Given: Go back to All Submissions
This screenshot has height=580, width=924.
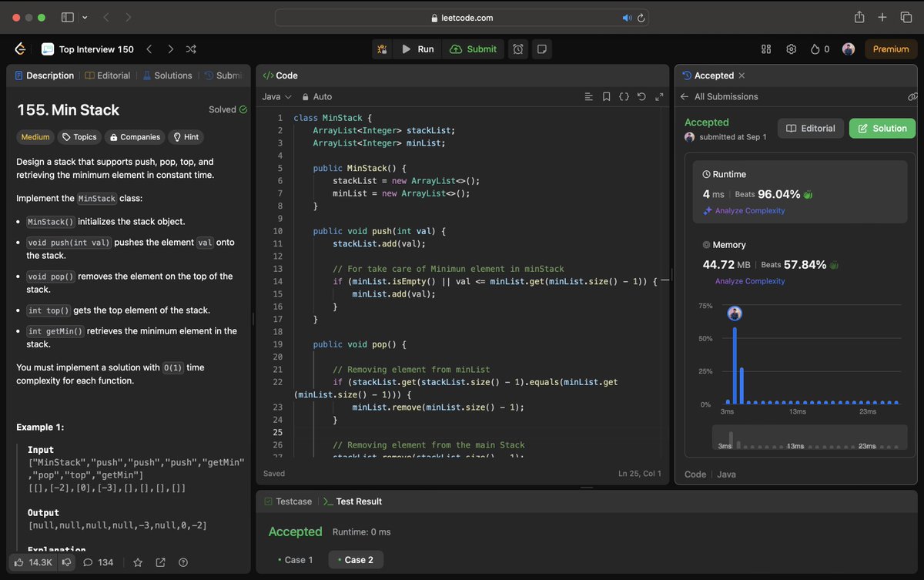Looking at the screenshot, I should (719, 96).
